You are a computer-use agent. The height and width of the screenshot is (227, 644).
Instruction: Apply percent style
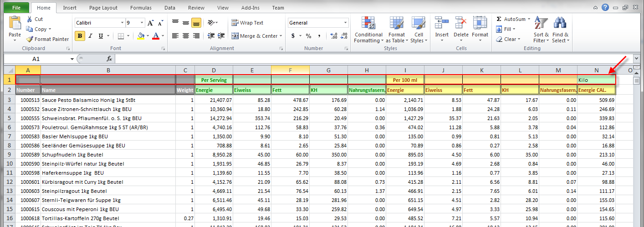[308, 36]
